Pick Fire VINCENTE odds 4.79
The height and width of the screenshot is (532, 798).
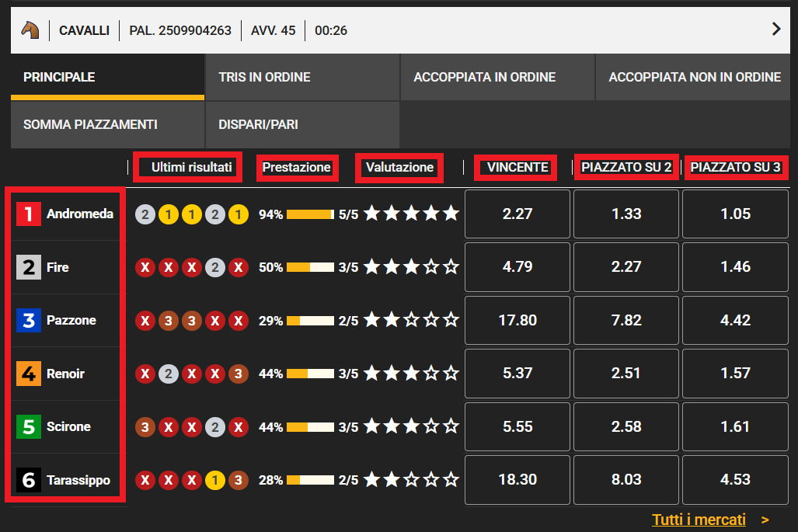pos(517,267)
